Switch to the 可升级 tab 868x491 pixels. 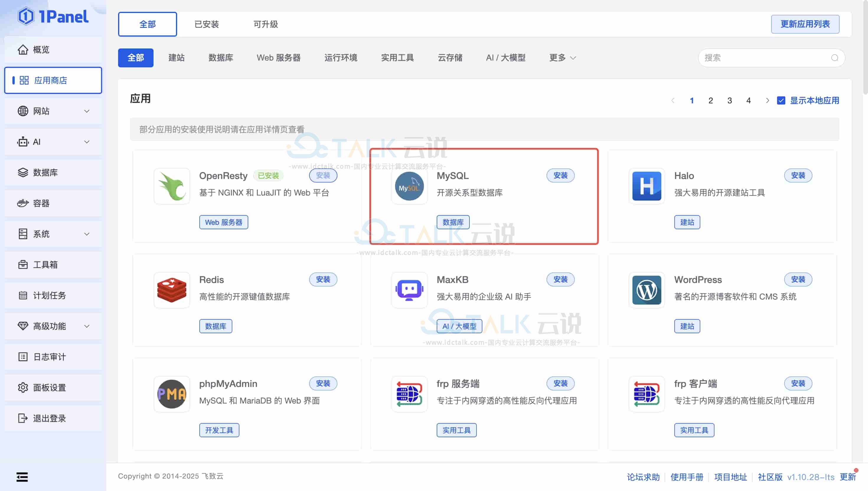click(265, 24)
